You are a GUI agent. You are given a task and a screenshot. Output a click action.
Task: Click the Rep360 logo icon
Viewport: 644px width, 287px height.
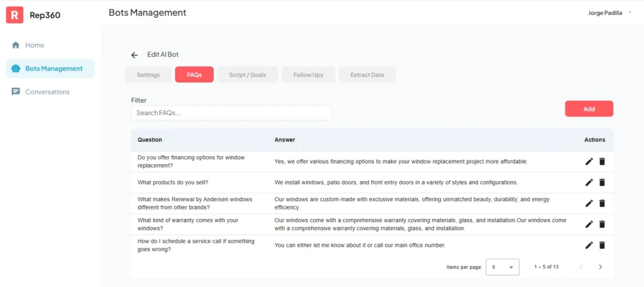15,14
